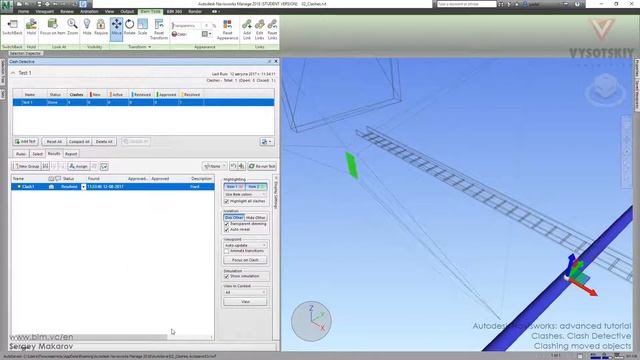Uncheck Show simulation checkbox
Viewport: 640px width, 360px height.
227,276
